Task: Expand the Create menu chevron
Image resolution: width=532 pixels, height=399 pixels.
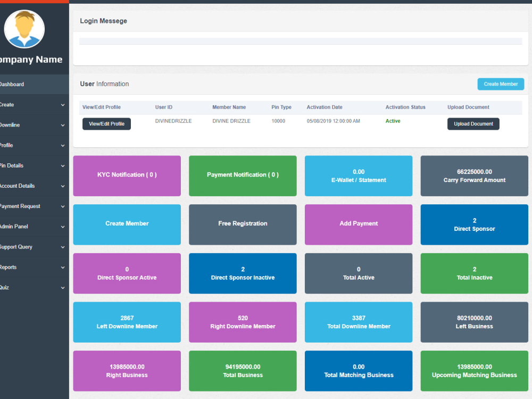Action: (63, 105)
